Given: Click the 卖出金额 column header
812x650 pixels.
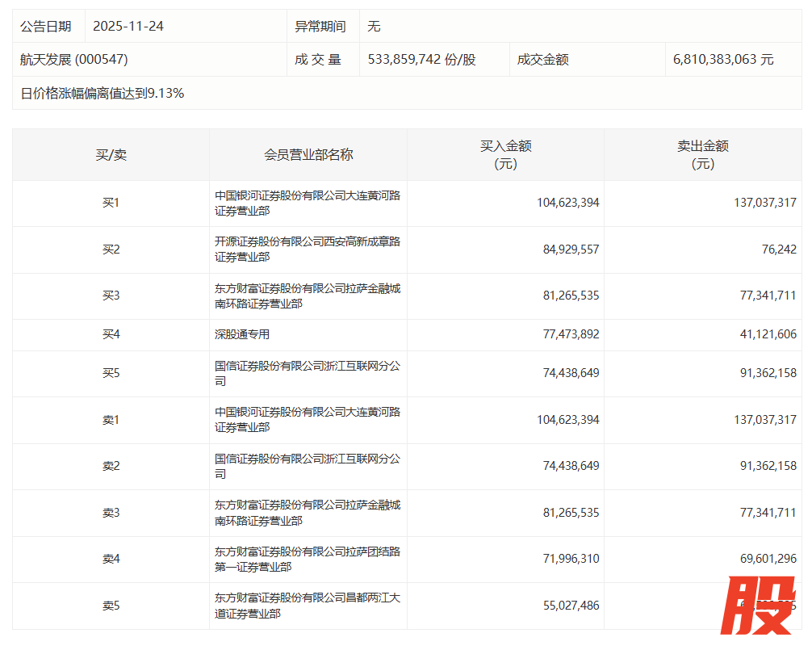Looking at the screenshot, I should click(702, 154).
